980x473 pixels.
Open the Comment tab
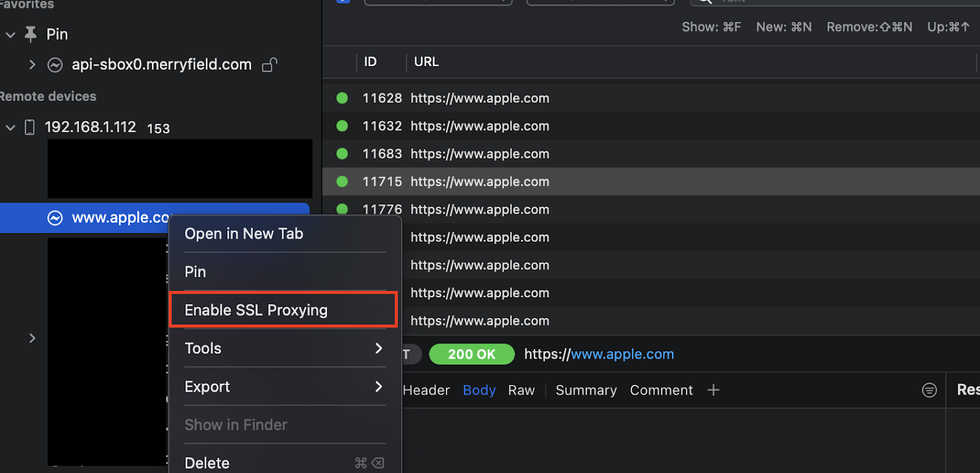pos(661,390)
